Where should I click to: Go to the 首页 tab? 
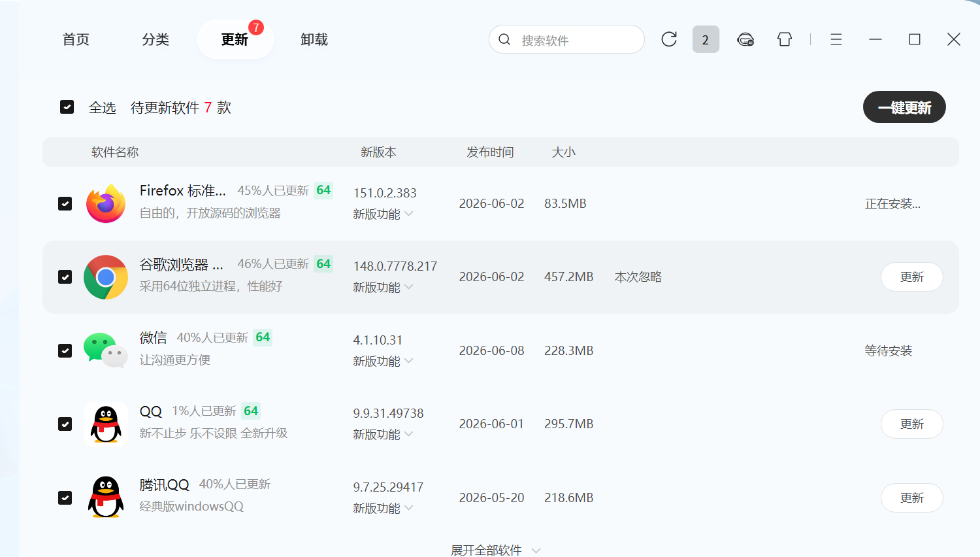(x=76, y=39)
